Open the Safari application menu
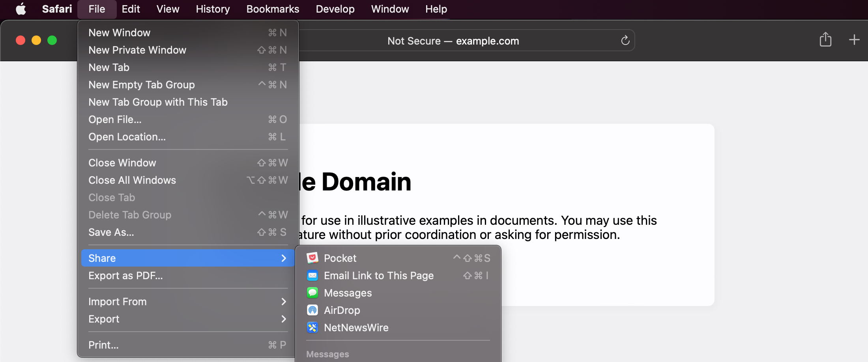The height and width of the screenshot is (362, 868). (x=57, y=9)
